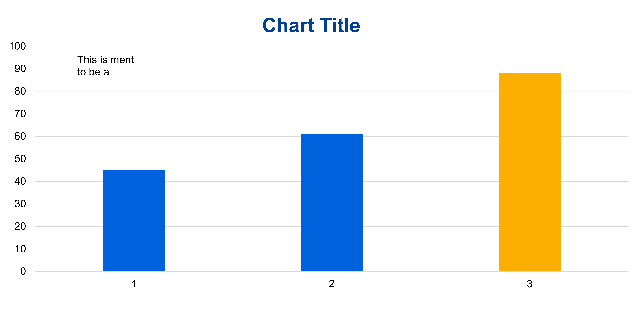
Task: Click the 80 label on the value axis
Action: [20, 91]
